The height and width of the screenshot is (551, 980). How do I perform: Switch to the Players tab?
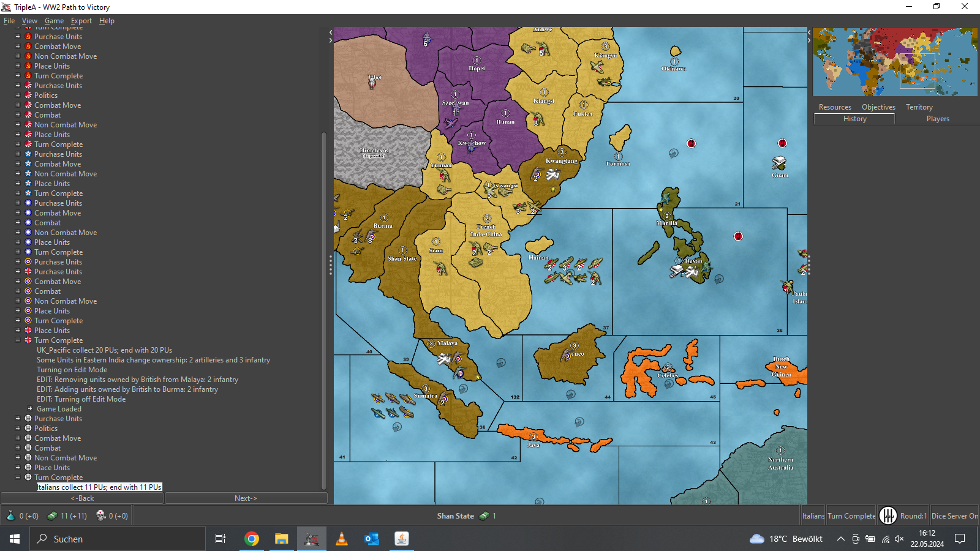coord(938,119)
